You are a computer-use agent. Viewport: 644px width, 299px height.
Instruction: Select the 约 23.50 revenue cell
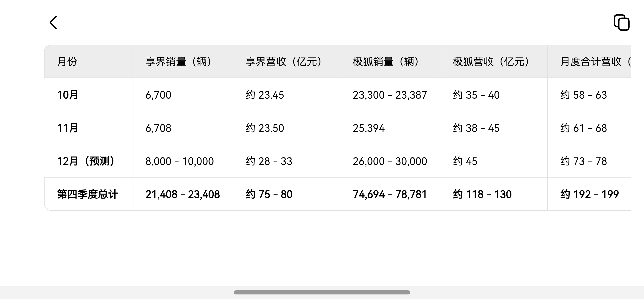[265, 128]
